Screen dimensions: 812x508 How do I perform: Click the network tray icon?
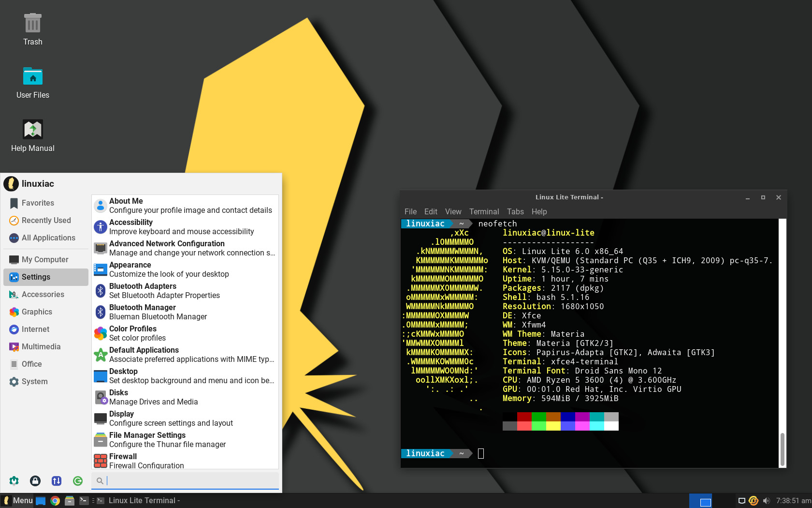click(742, 501)
